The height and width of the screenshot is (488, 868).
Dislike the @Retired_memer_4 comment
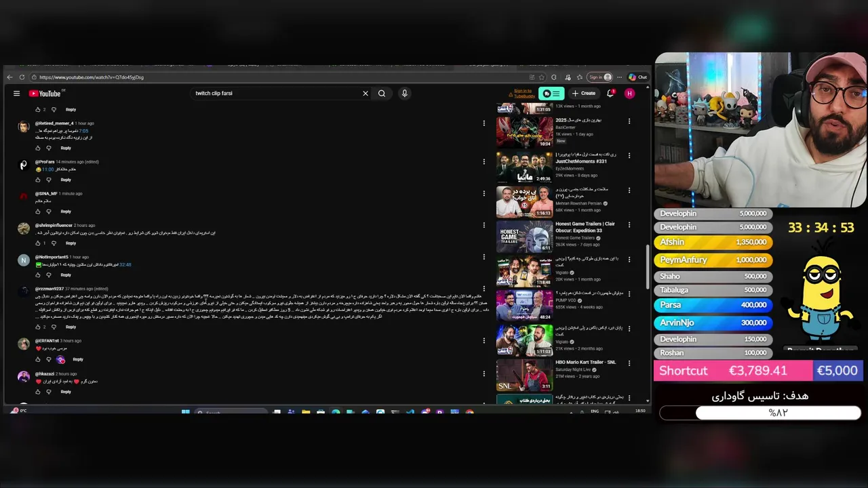click(x=49, y=148)
